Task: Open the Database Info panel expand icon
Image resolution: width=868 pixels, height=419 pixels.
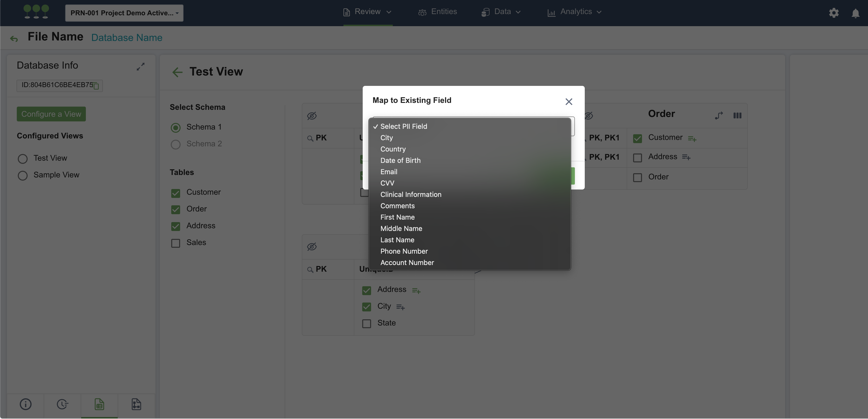Action: [x=140, y=66]
